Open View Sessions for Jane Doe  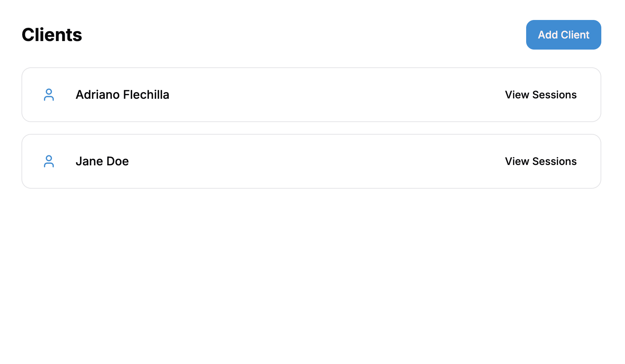point(541,161)
